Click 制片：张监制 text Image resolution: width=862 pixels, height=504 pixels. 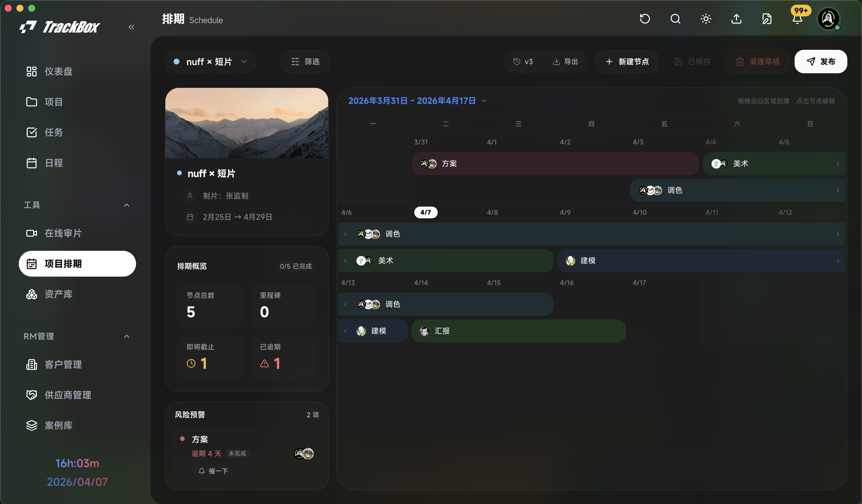pos(225,195)
